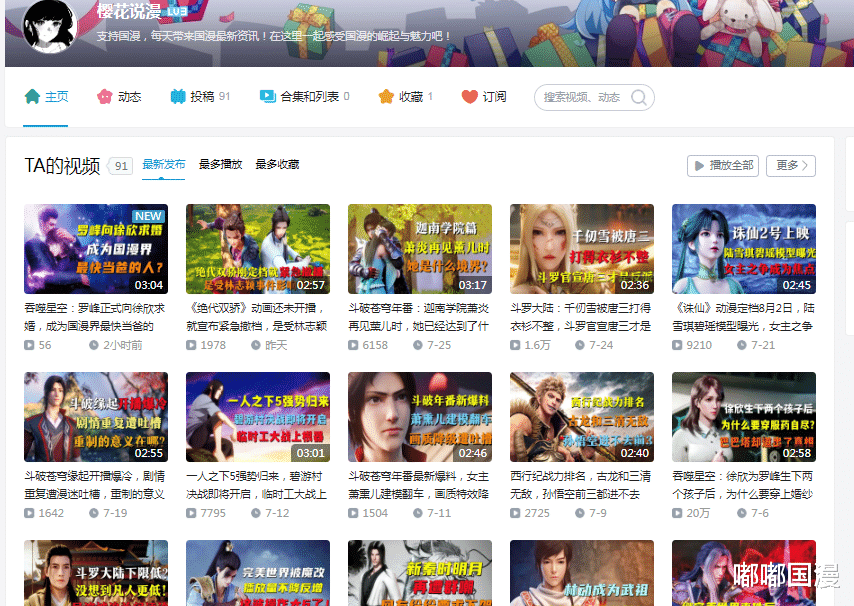
Task: Expand the 更多 more button
Action: pyautogui.click(x=791, y=166)
